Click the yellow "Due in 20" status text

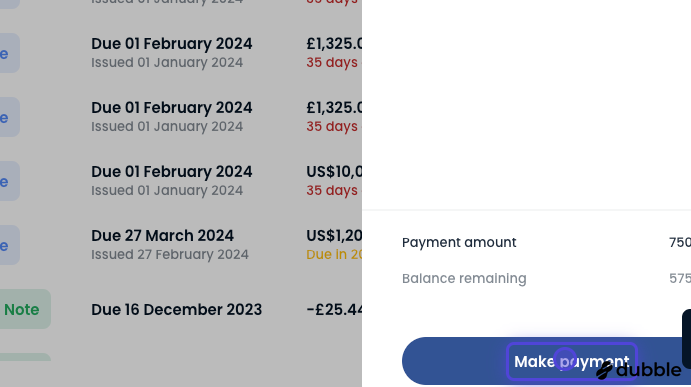coord(334,254)
